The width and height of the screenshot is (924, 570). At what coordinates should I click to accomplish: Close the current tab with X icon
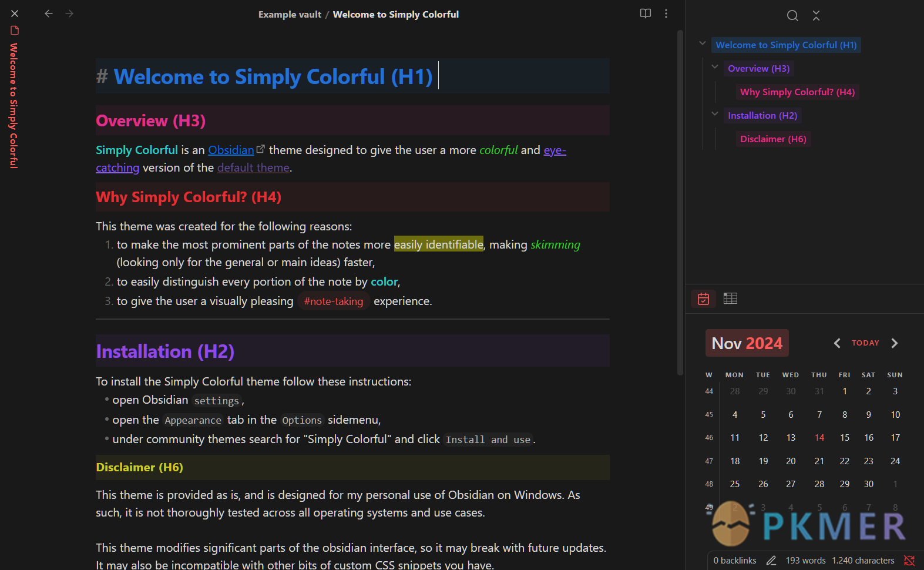[x=15, y=14]
